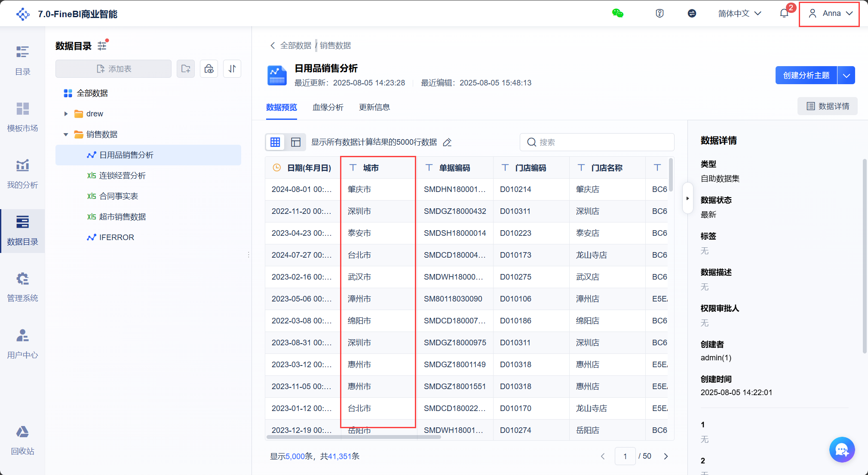The height and width of the screenshot is (475, 868).
Task: Switch to the 更新信息 tab
Action: (374, 107)
